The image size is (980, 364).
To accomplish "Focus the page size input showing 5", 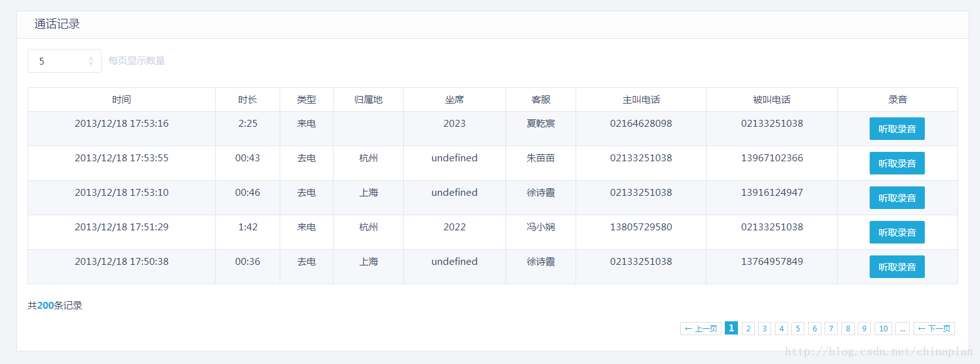I will click(x=65, y=61).
